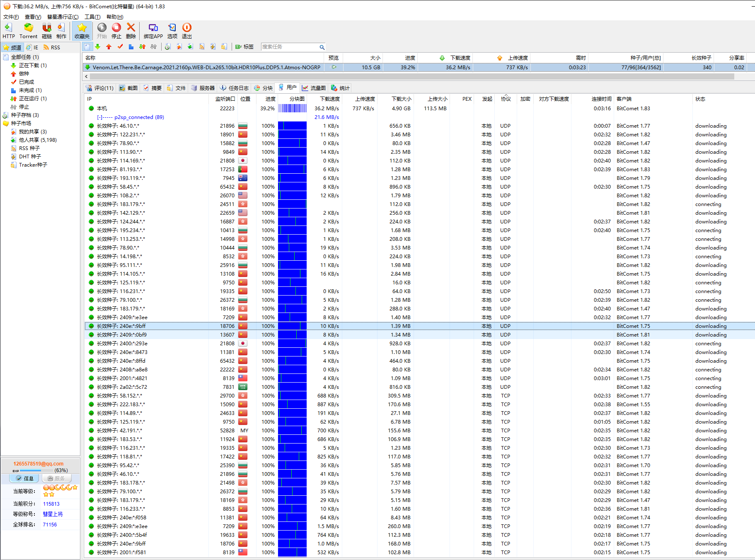Click the 磁链 magnet link icon
The height and width of the screenshot is (560, 755).
pos(47,31)
